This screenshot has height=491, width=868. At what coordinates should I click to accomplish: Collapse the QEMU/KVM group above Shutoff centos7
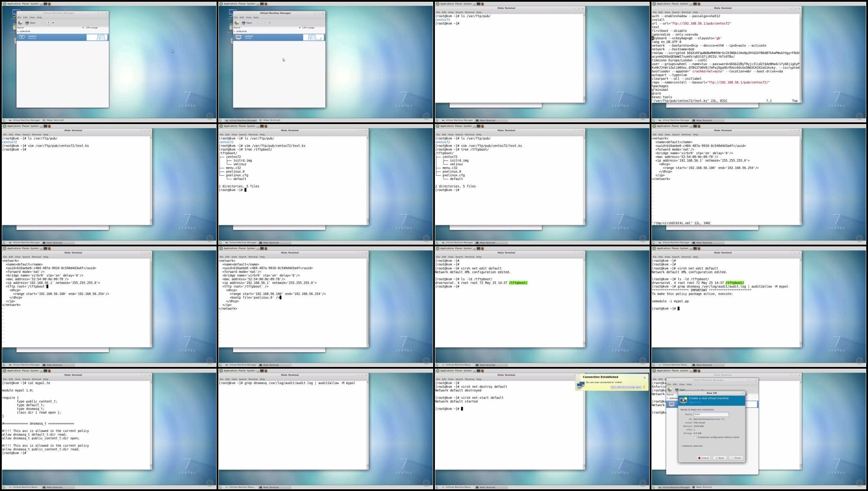point(235,31)
